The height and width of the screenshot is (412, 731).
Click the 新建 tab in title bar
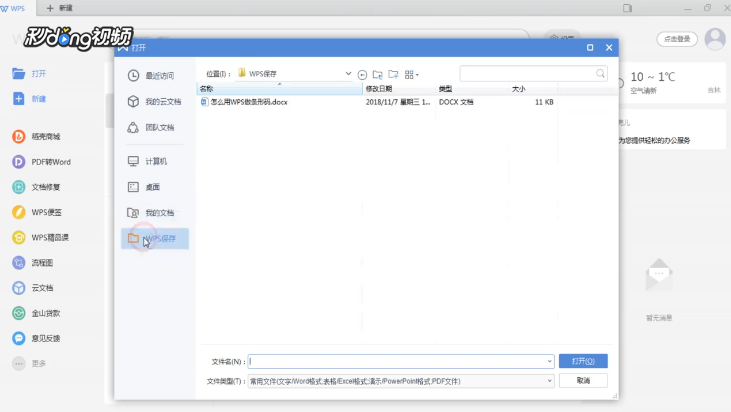(61, 8)
